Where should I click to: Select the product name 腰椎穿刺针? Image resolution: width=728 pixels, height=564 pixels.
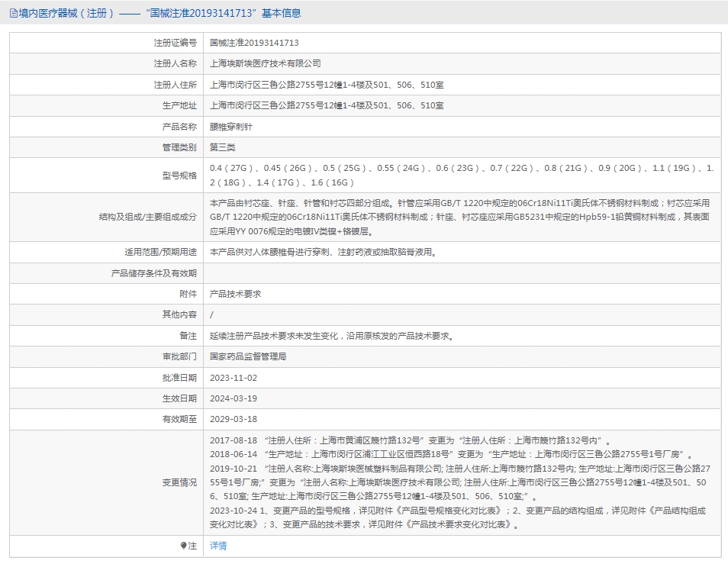(x=230, y=127)
